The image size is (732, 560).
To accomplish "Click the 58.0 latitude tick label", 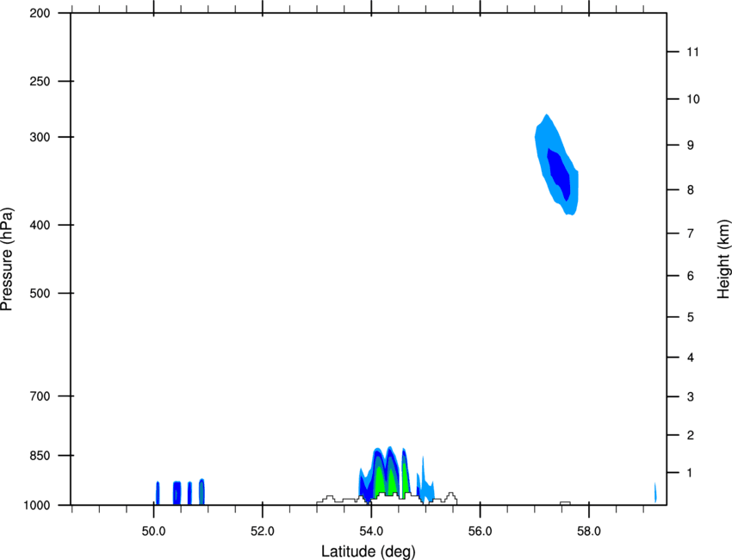I will tap(589, 532).
